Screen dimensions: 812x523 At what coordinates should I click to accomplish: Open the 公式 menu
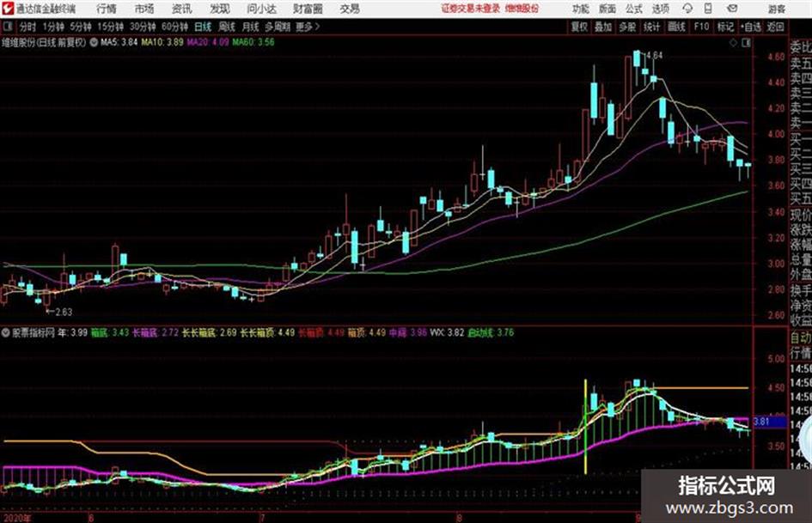tap(633, 9)
